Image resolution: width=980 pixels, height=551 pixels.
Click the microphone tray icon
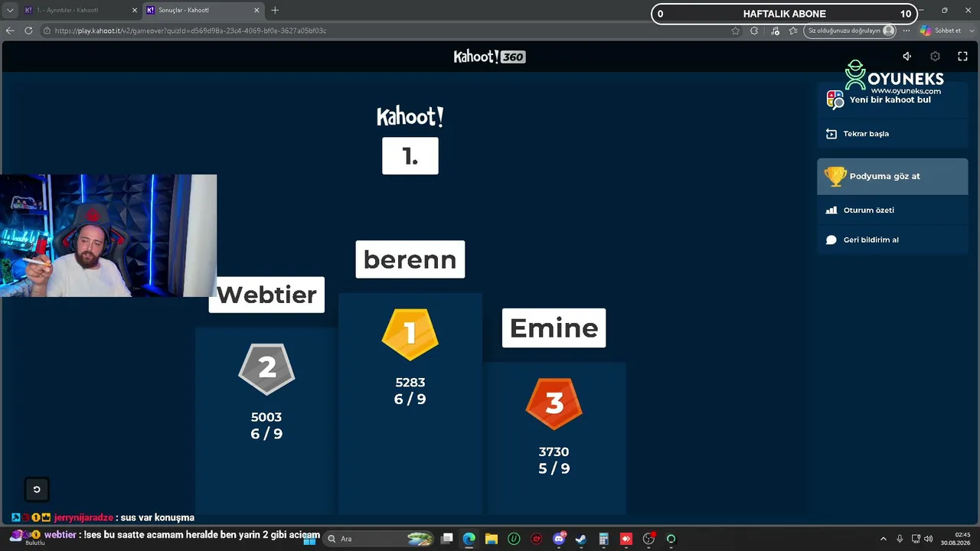point(900,539)
